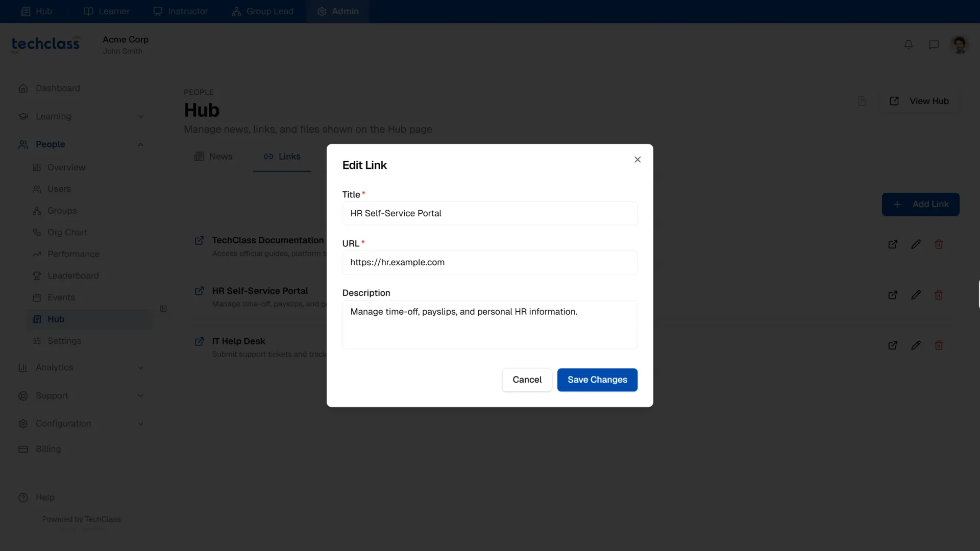The image size is (980, 551).
Task: Cancel editing the link
Action: pyautogui.click(x=527, y=380)
